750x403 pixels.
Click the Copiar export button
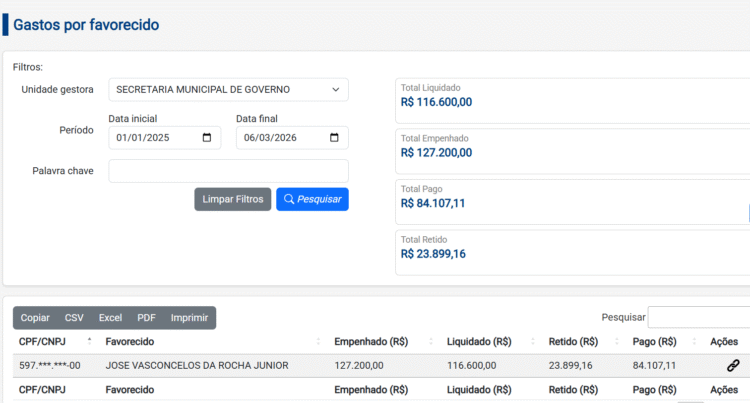35,318
